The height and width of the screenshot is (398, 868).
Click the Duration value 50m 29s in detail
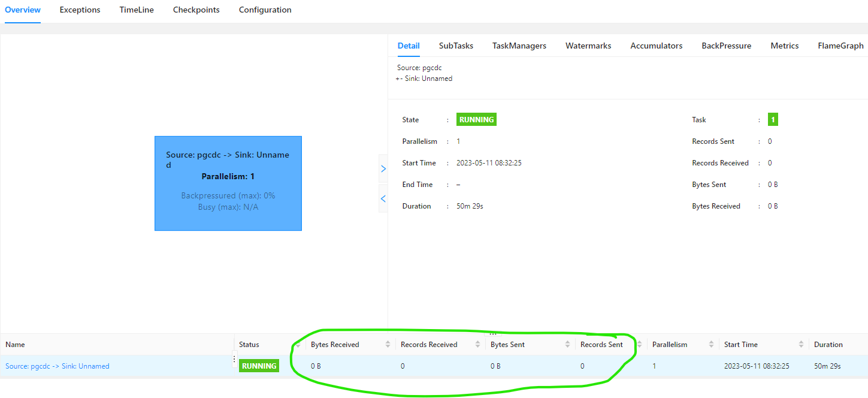(x=470, y=206)
